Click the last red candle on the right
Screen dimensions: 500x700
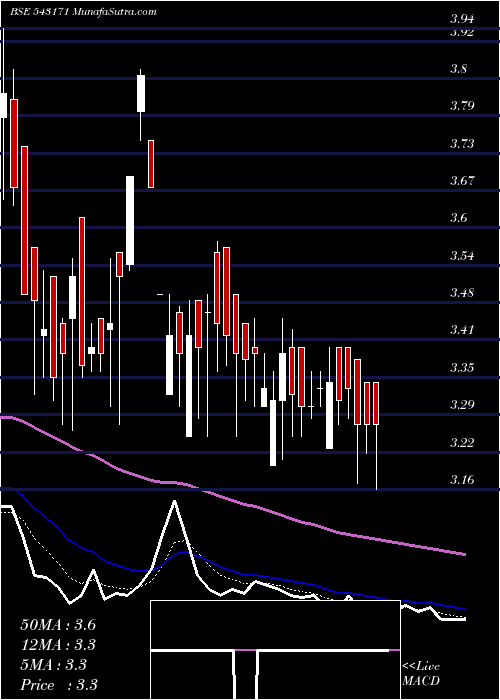[x=376, y=403]
